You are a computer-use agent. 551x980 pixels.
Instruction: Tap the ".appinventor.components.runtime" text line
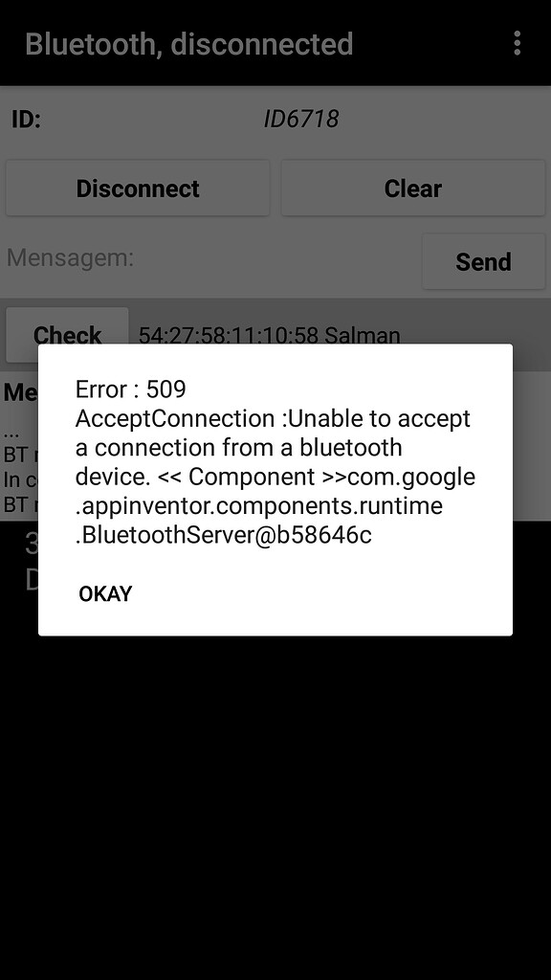point(258,505)
